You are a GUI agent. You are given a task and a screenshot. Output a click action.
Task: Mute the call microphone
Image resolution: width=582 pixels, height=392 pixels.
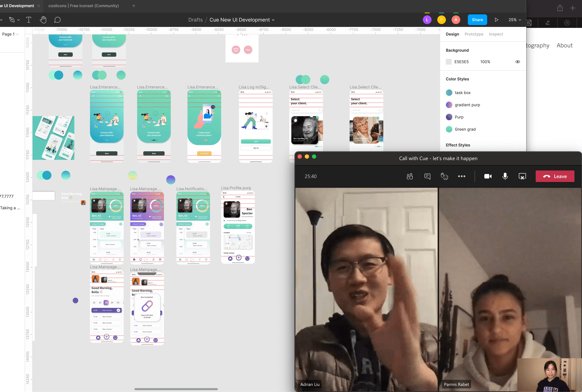coord(505,176)
